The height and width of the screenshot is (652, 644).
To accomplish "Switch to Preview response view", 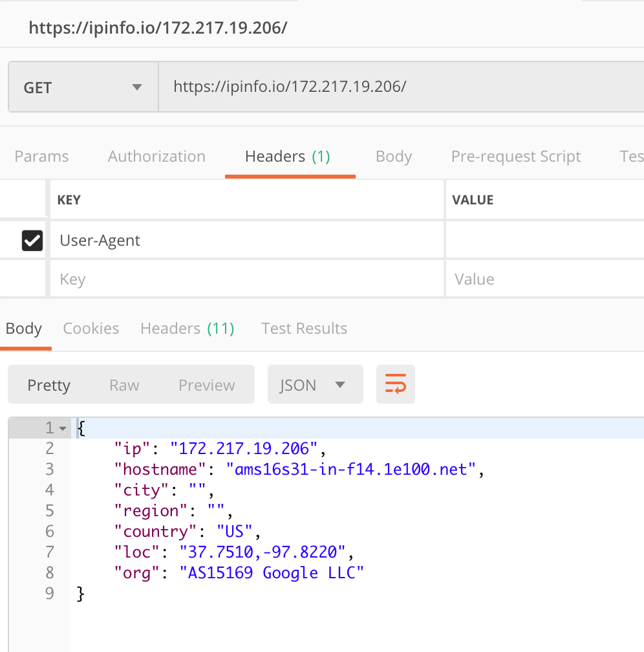I will [207, 386].
